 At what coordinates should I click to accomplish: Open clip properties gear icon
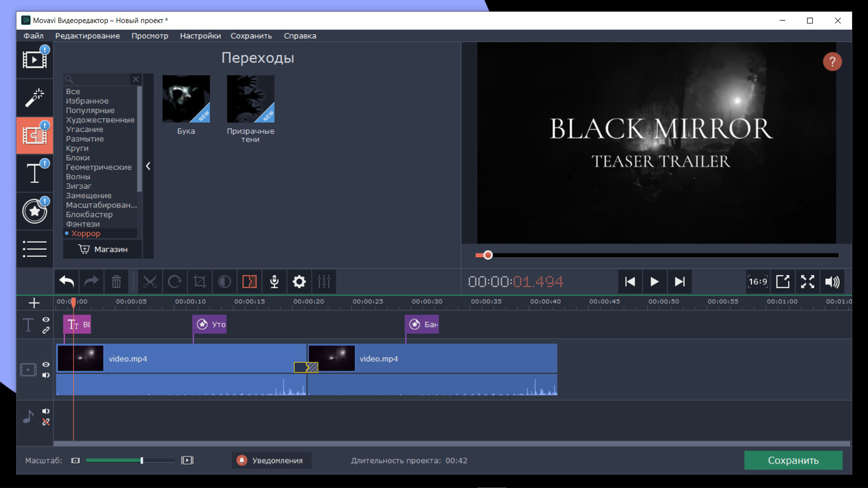tap(299, 282)
